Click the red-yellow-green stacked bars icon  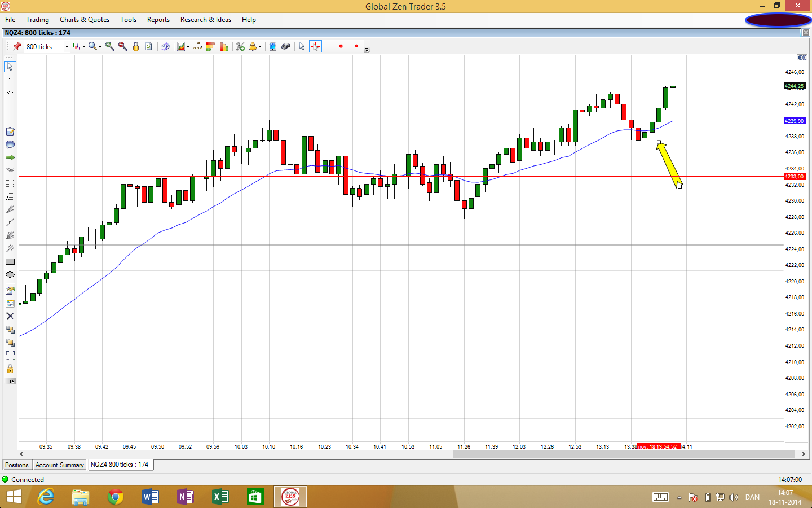tap(211, 46)
